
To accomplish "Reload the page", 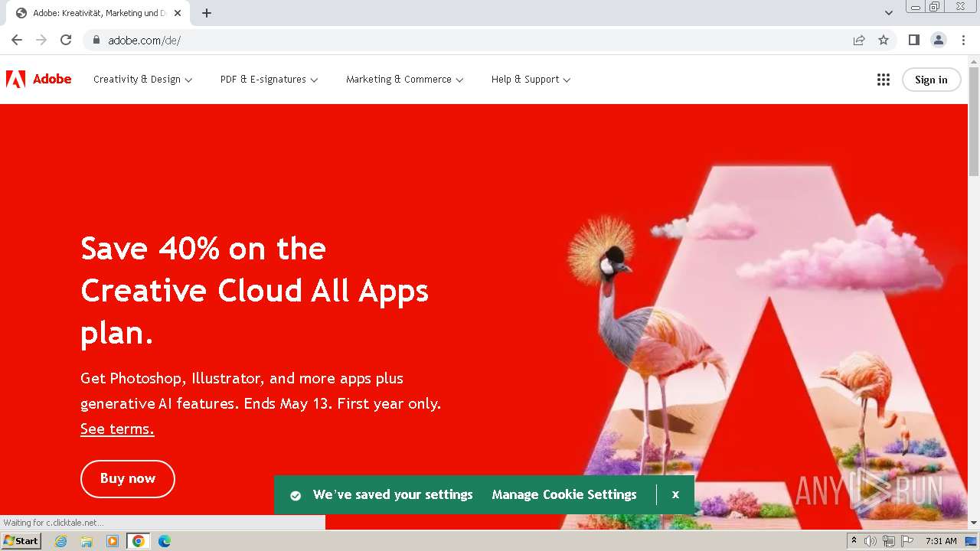I will pyautogui.click(x=66, y=40).
